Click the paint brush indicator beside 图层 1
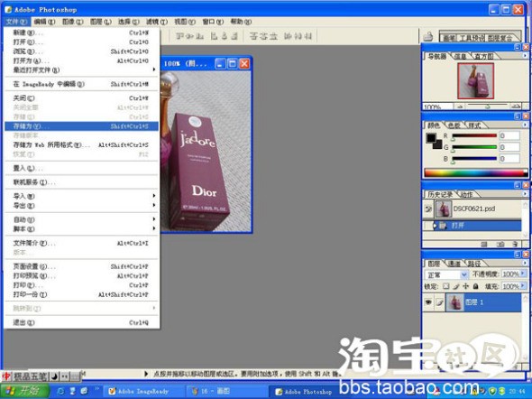Screen dimensions: 532x399 (439, 302)
